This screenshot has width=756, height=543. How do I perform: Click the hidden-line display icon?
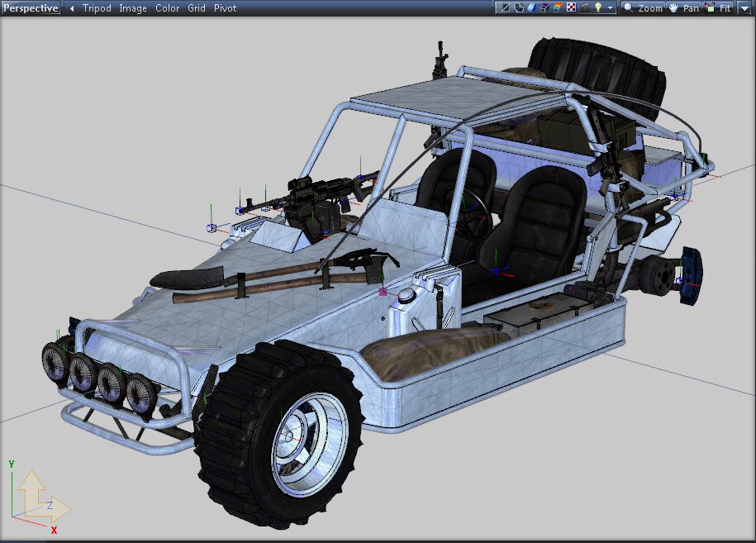pyautogui.click(x=518, y=8)
